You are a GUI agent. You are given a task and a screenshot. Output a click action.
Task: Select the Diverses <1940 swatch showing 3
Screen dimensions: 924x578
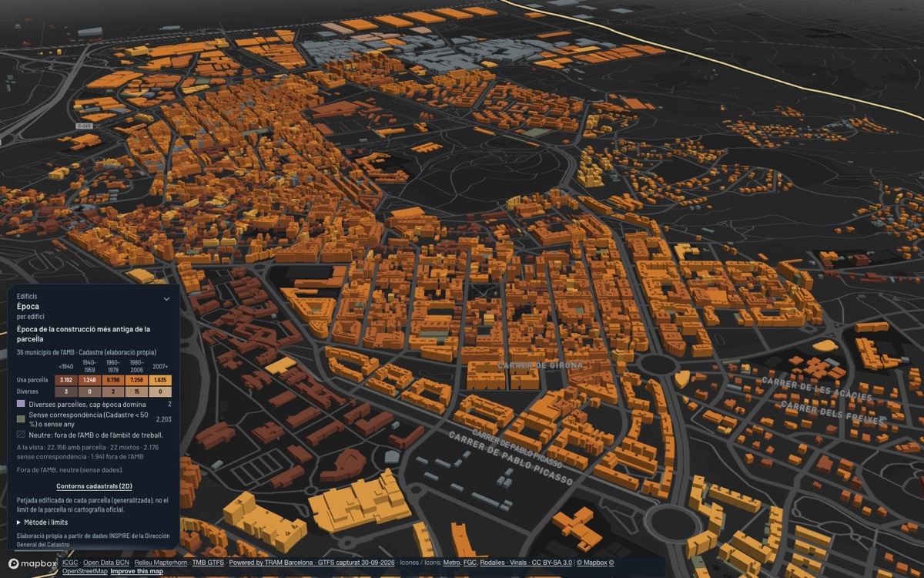(x=67, y=391)
